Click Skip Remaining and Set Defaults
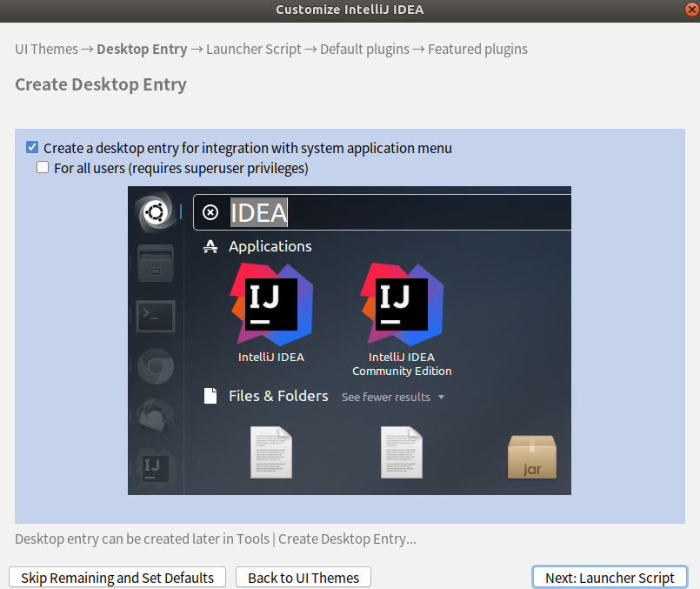Screen dimensions: 700x589 click(117, 578)
